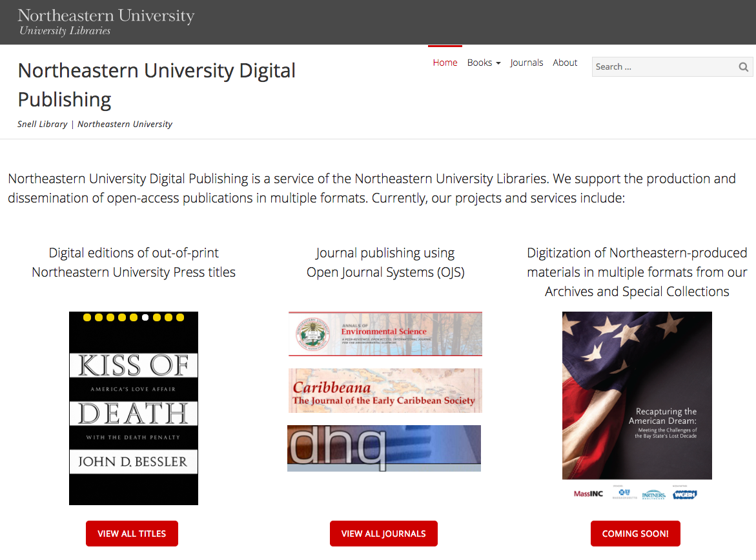Click the WGBH logo below the cover

click(x=685, y=494)
